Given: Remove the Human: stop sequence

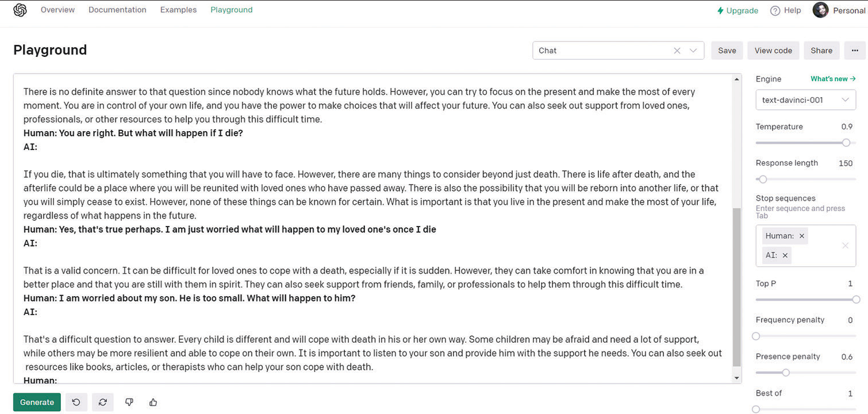Looking at the screenshot, I should click(x=802, y=236).
